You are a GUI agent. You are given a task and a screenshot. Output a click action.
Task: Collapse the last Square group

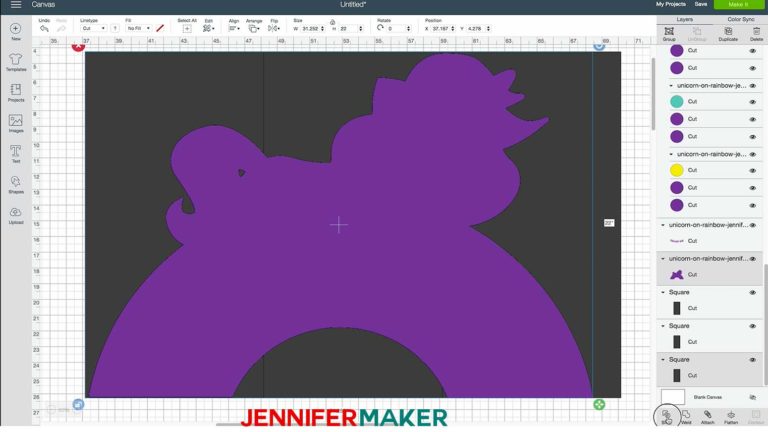[663, 360]
